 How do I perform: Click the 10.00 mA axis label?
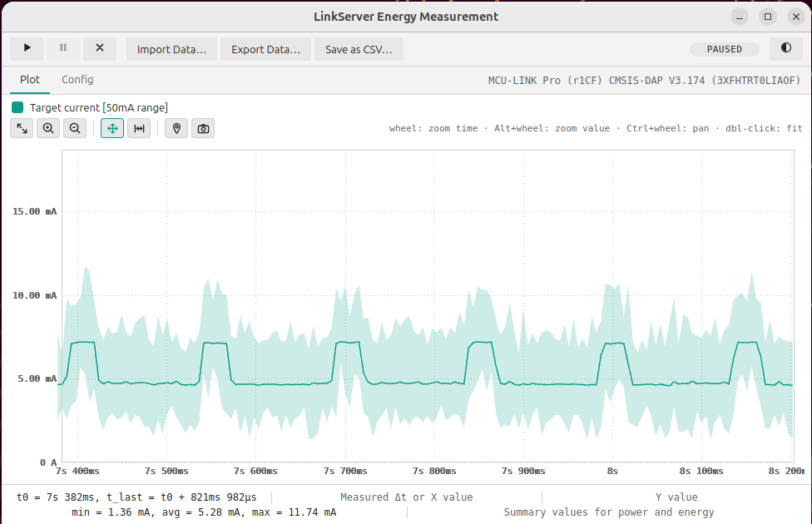pos(35,295)
